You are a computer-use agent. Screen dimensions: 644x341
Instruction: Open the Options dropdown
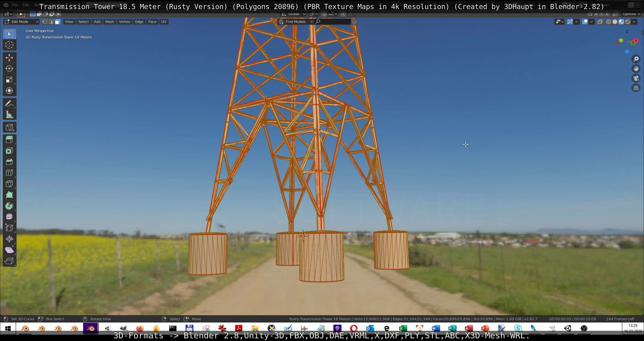[x=631, y=14]
